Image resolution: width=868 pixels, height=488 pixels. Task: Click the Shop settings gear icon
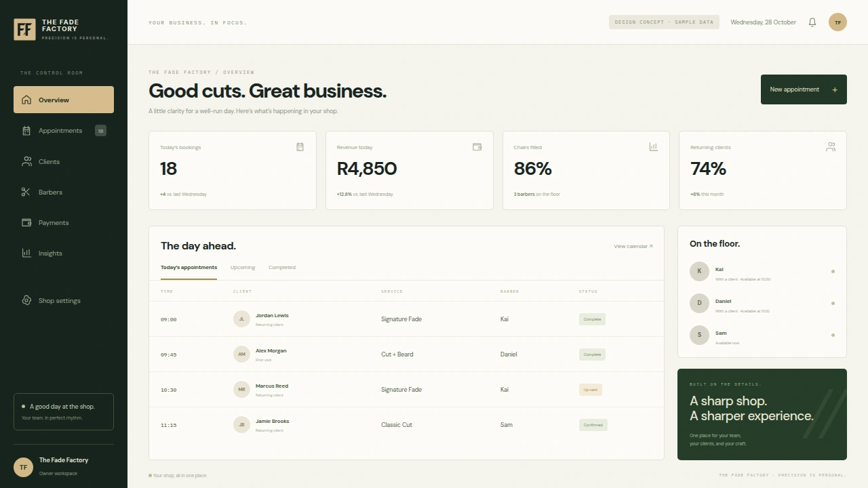coord(26,300)
